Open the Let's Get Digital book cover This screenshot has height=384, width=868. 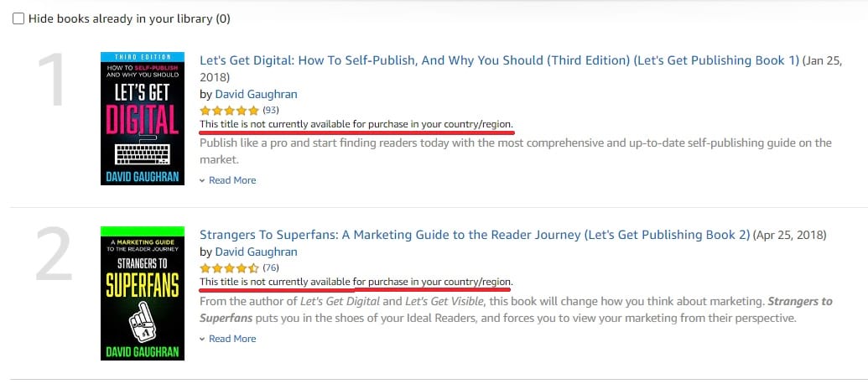tap(143, 118)
